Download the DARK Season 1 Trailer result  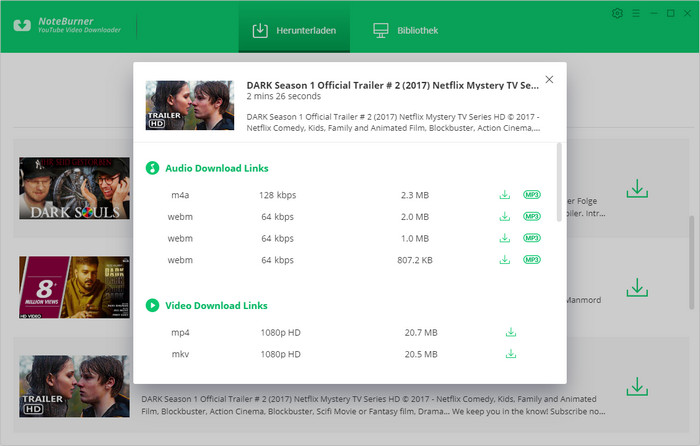[x=637, y=387]
